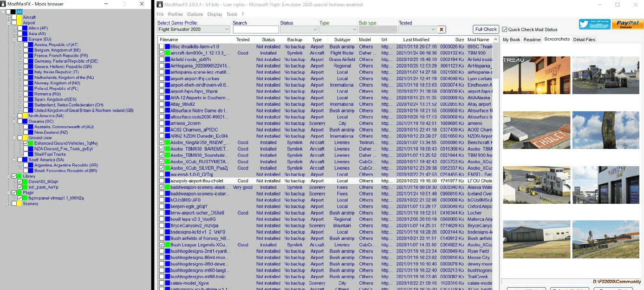This screenshot has height=290, width=644.
Task: Switch to the Readme tab
Action: (x=532, y=40)
